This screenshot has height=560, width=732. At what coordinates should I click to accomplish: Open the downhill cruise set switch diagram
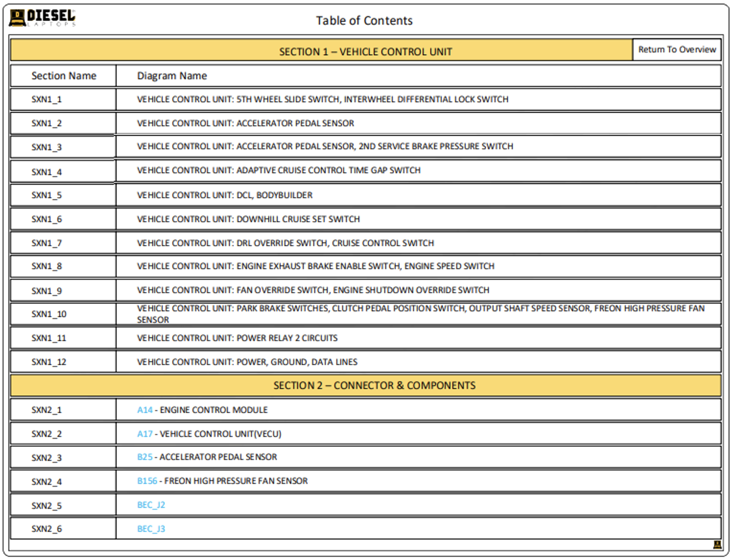(x=249, y=219)
